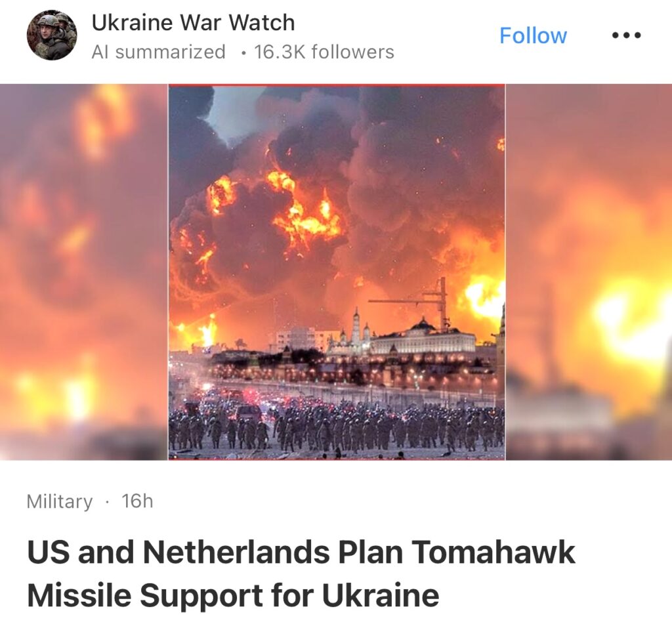Image resolution: width=672 pixels, height=626 pixels.
Task: Click the AI summarized label
Action: point(159,52)
